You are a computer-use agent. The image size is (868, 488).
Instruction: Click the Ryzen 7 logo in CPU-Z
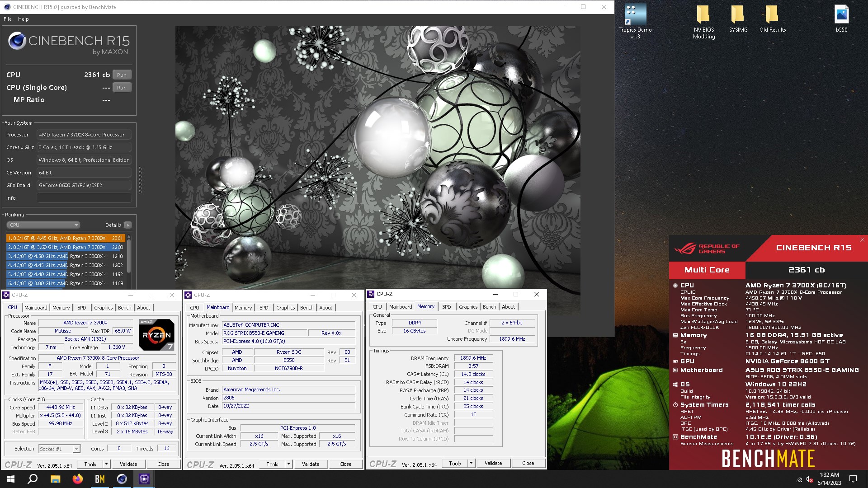156,335
